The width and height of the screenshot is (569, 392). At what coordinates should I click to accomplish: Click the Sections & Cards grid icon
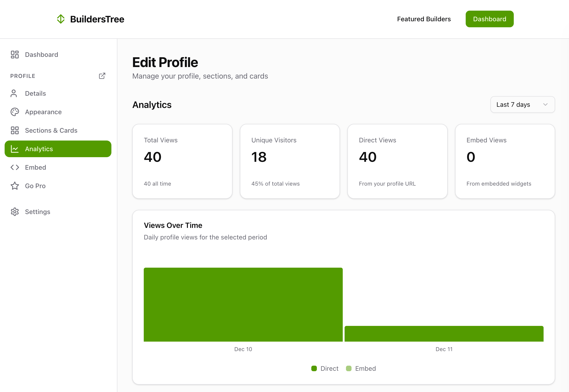click(x=15, y=130)
